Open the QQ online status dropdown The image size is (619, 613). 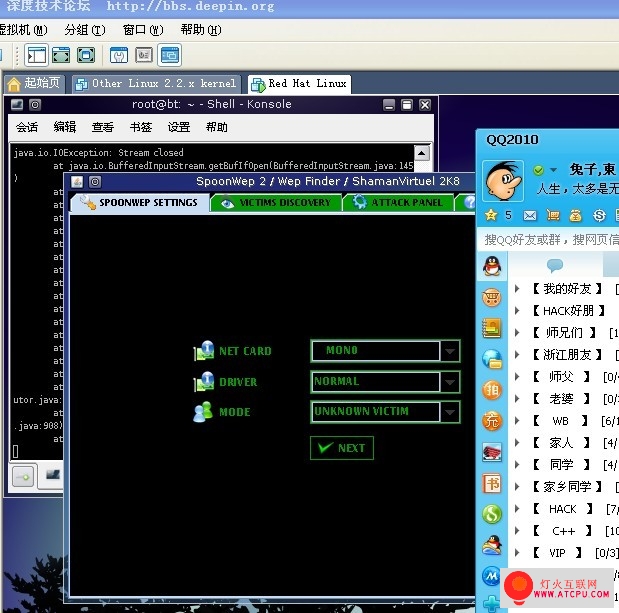click(x=553, y=170)
